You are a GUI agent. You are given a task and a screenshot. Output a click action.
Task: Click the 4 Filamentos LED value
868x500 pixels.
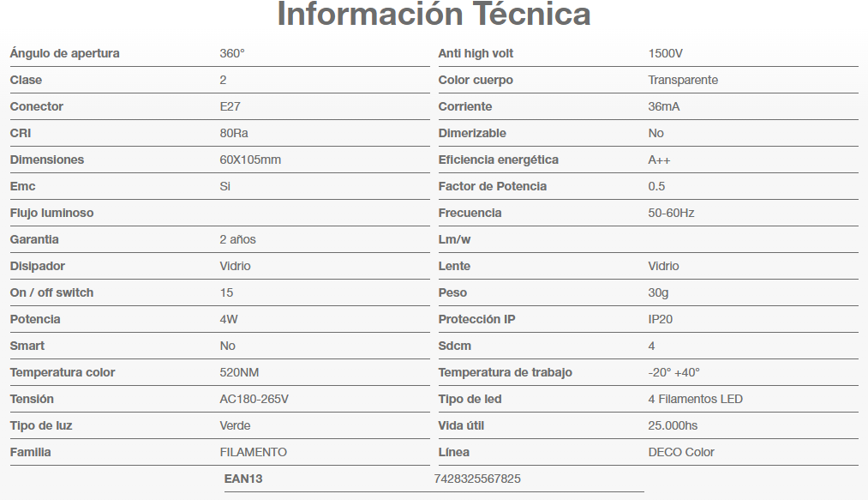point(695,399)
